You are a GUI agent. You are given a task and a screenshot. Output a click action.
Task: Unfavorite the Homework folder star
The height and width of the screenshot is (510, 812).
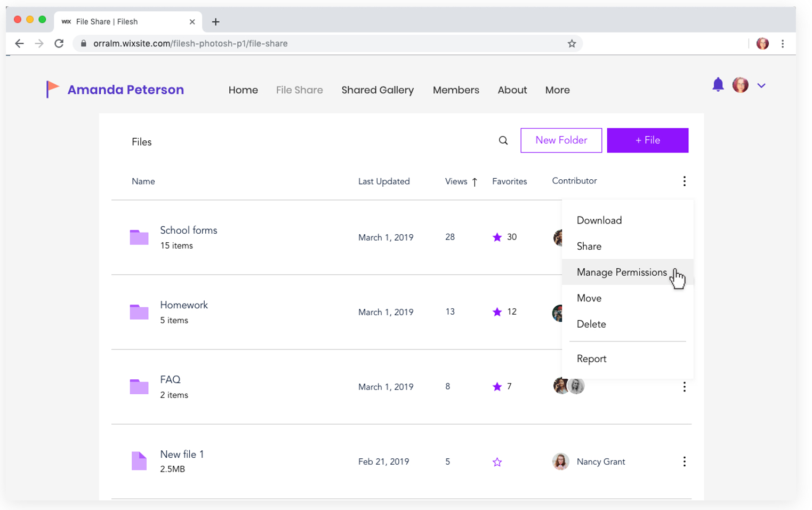[497, 312]
